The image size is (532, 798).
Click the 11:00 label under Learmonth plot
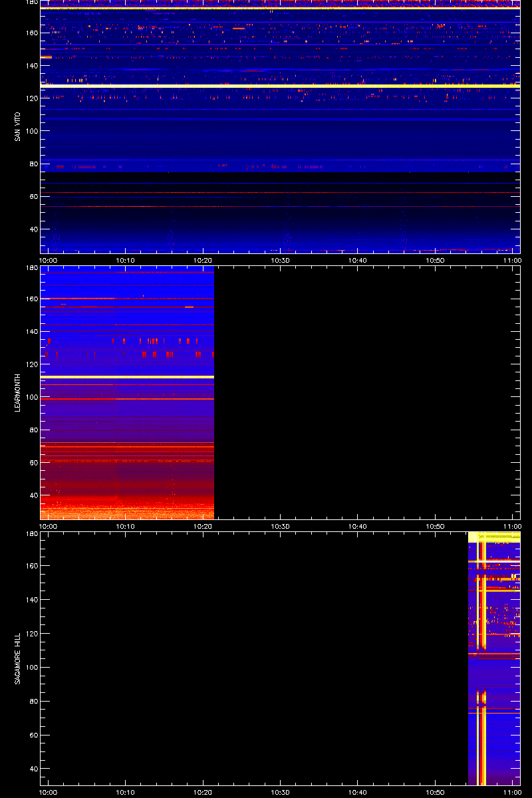click(x=512, y=527)
